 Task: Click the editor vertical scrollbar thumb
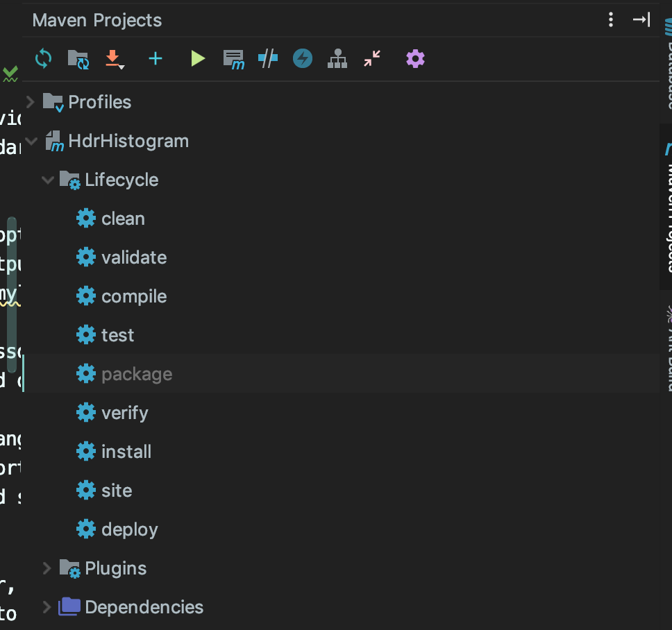(x=12, y=295)
